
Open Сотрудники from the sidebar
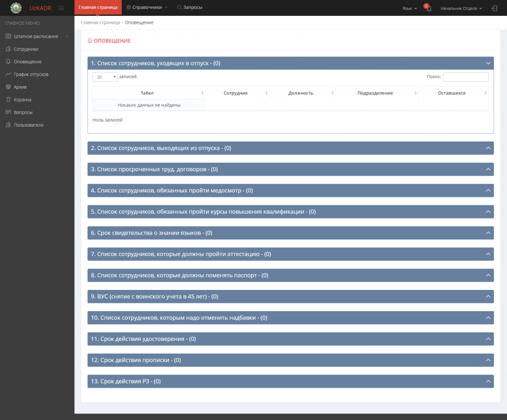[26, 49]
